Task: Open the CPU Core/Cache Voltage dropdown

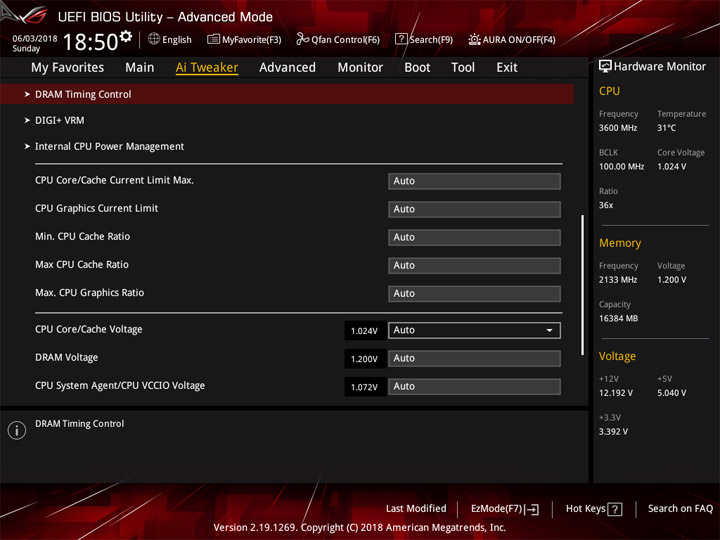Action: pos(474,330)
